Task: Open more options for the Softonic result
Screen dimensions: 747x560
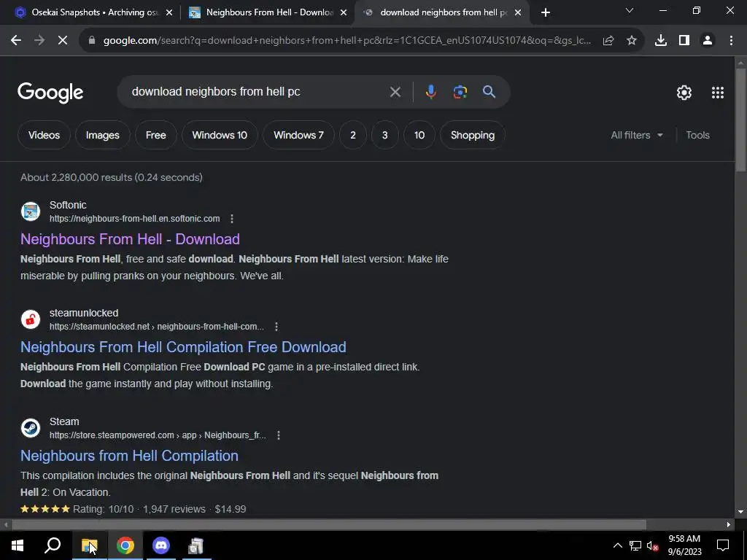Action: [x=232, y=219]
